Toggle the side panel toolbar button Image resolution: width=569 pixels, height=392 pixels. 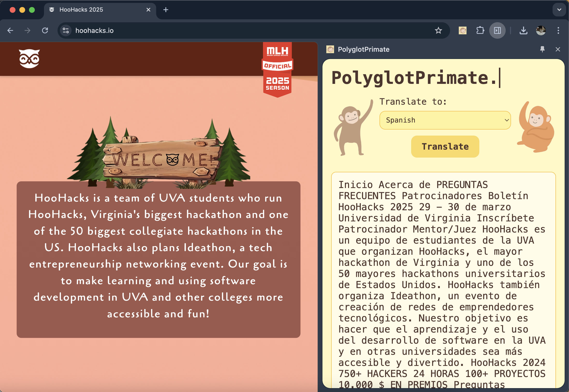click(497, 30)
